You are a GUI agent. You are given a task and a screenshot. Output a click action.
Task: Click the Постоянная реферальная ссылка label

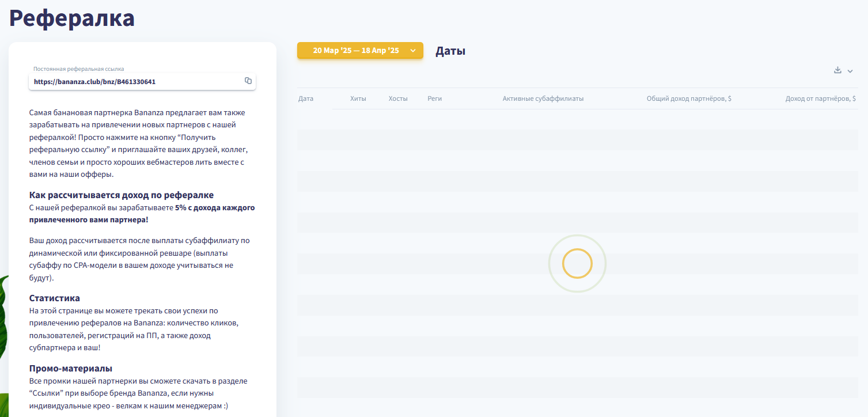(x=79, y=69)
